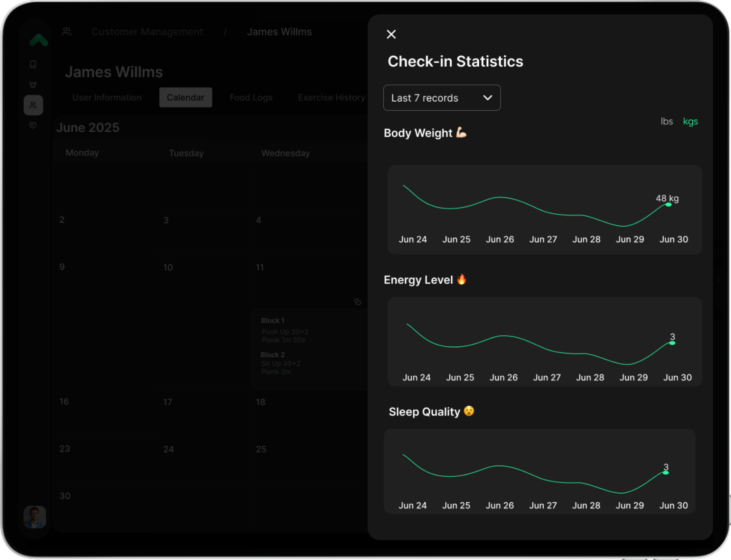Switch weight unit to lbs
This screenshot has height=560, width=731.
click(x=666, y=121)
